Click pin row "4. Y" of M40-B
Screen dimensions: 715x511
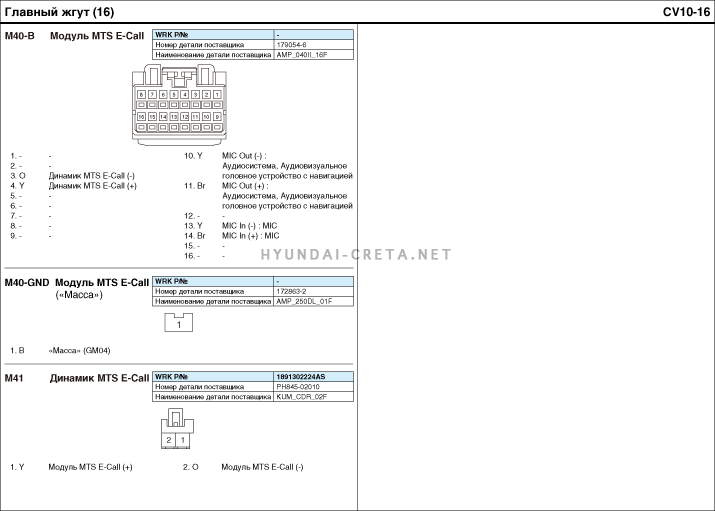pyautogui.click(x=17, y=186)
